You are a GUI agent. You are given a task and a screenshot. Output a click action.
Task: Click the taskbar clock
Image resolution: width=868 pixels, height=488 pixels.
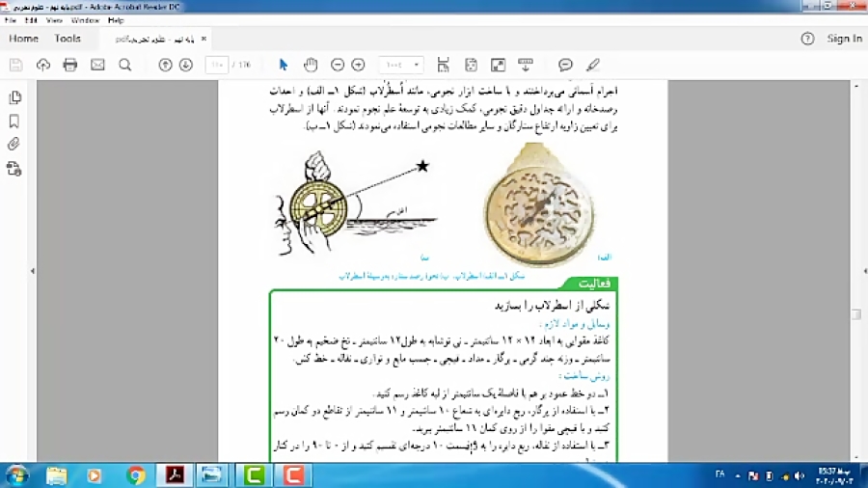[x=834, y=475]
